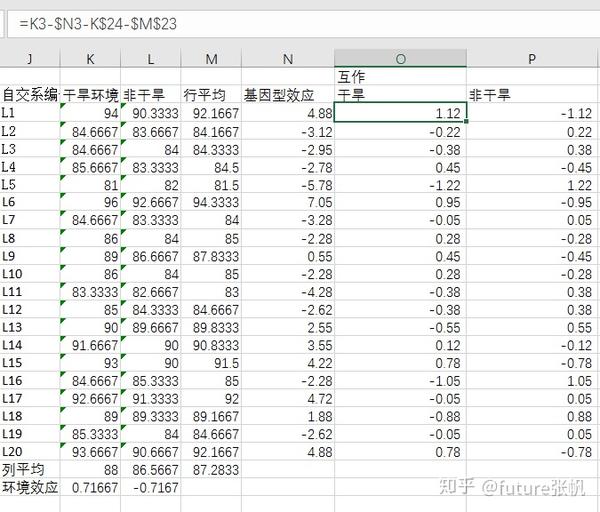Click the 列平均 label cell

click(30, 469)
